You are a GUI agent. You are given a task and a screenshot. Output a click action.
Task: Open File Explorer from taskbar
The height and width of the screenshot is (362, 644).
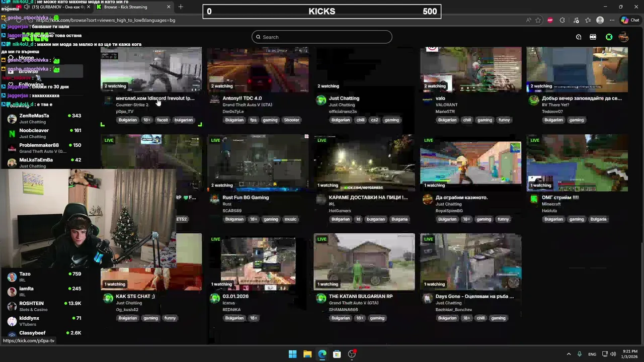pyautogui.click(x=307, y=354)
